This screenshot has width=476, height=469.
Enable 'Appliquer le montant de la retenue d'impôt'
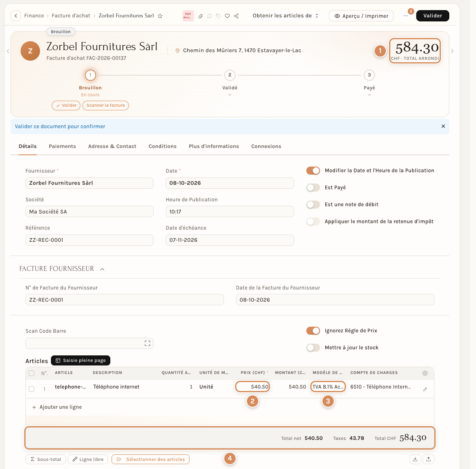click(313, 222)
